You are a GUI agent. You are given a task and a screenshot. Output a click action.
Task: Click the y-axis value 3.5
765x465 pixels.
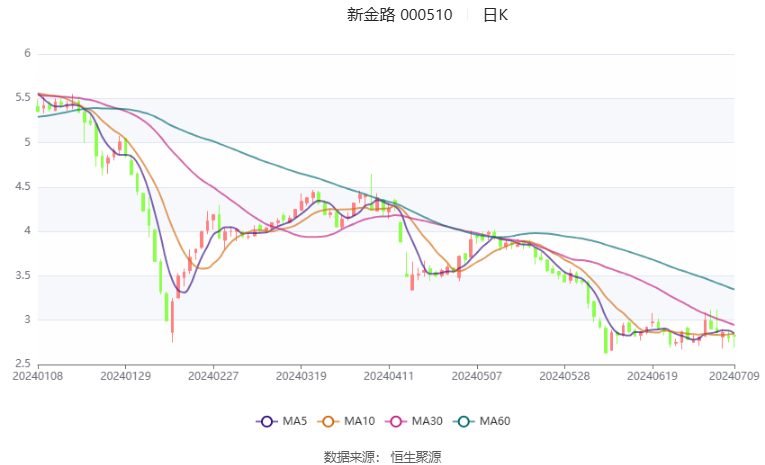pos(23,275)
